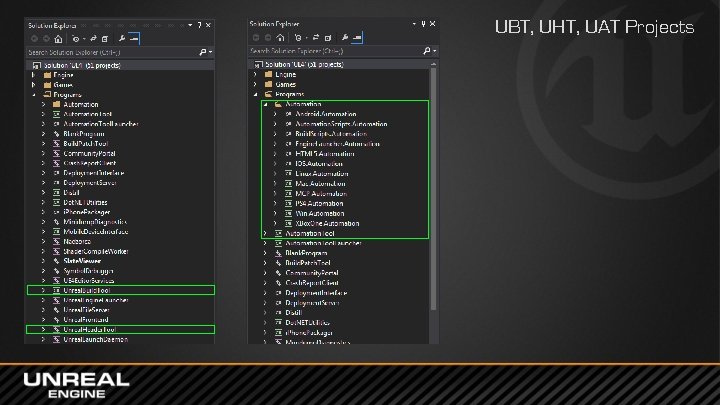Image resolution: width=720 pixels, height=405 pixels.
Task: Expand Engine folder in left Solution Explorer
Action: (x=34, y=75)
